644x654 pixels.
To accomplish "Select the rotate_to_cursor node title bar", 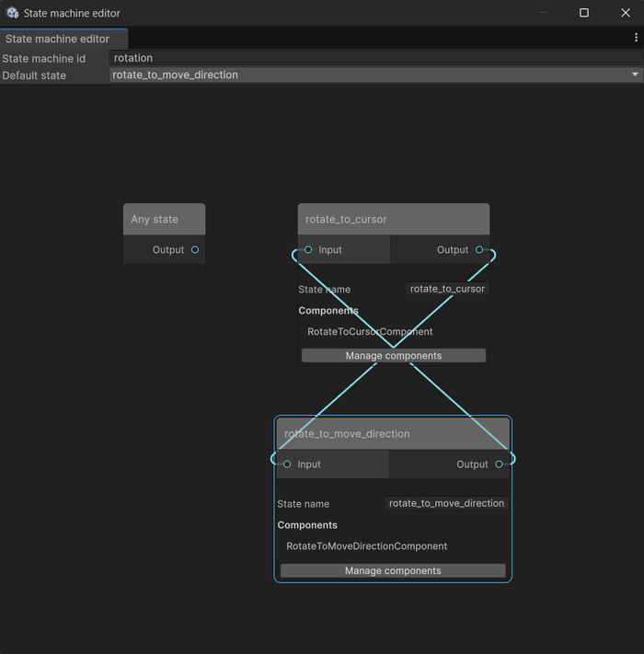I will (x=393, y=220).
